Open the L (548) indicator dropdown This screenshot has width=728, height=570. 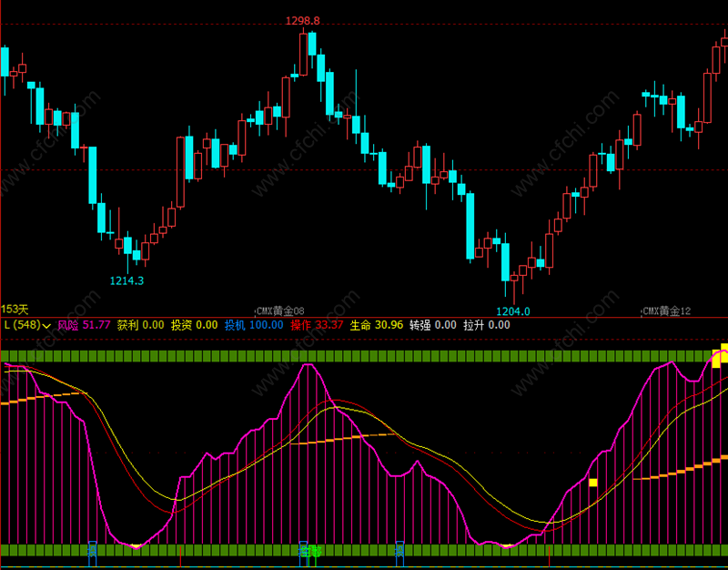click(27, 325)
